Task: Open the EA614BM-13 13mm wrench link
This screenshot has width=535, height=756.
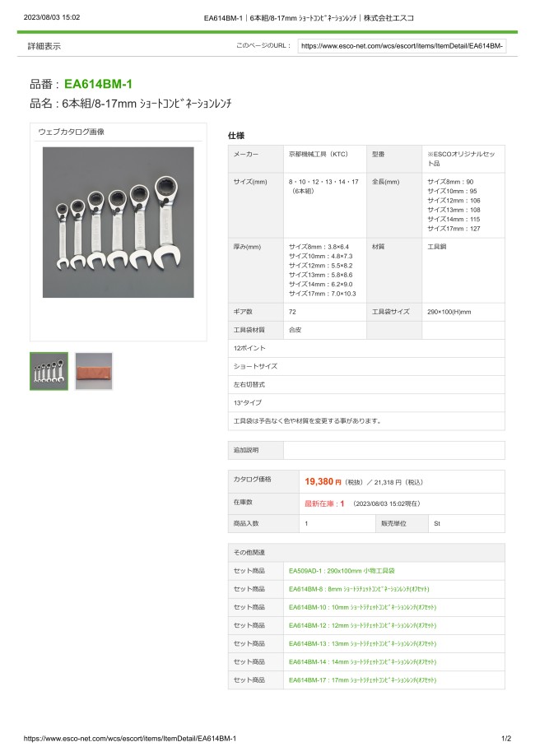Action: click(x=362, y=643)
